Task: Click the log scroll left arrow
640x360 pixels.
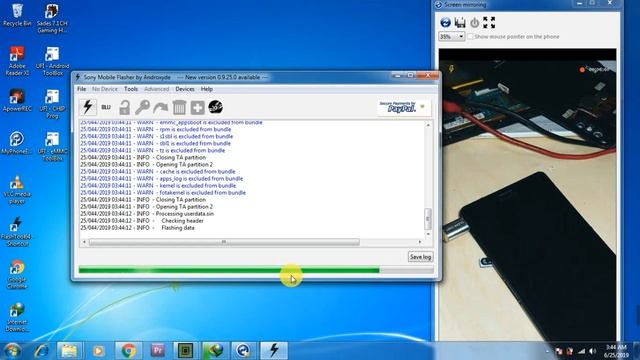Action: tap(84, 242)
